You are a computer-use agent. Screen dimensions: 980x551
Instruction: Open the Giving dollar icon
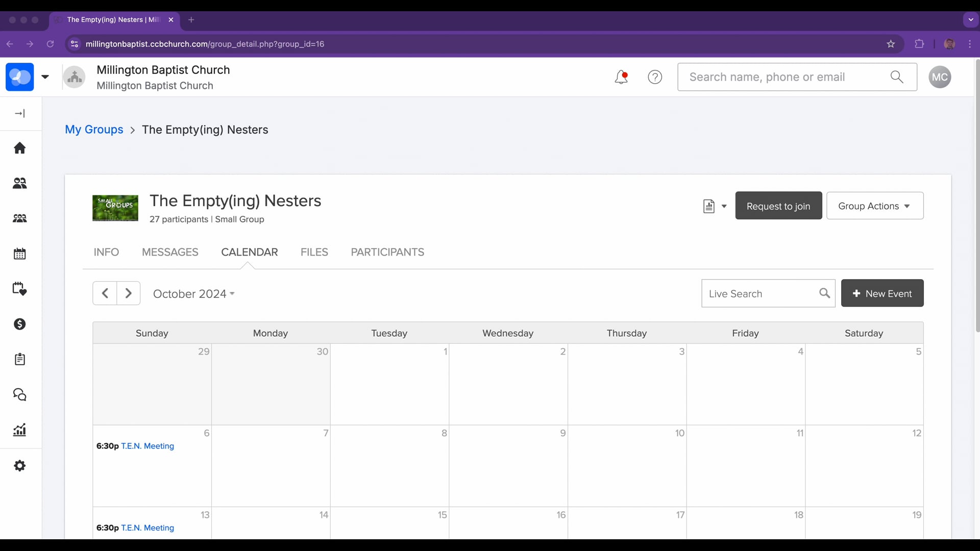point(20,324)
